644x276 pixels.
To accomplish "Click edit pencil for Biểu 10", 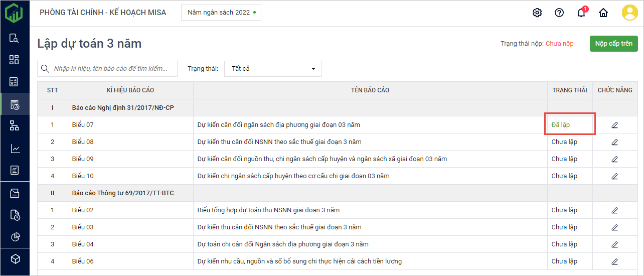I will (614, 176).
